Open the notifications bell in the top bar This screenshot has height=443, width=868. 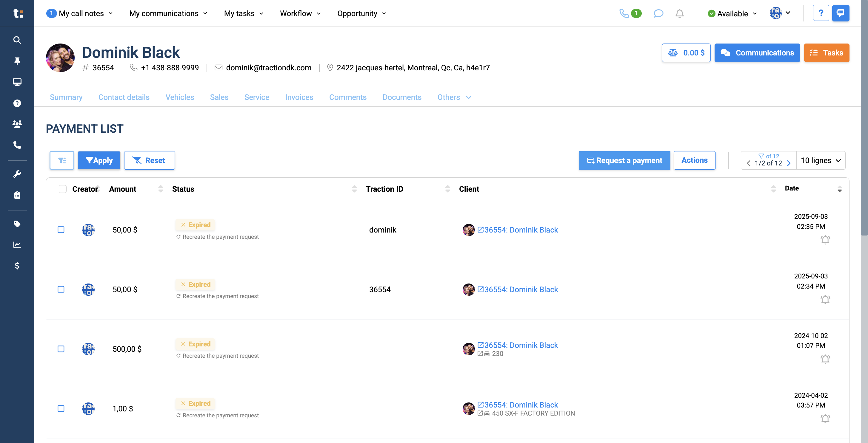tap(679, 13)
